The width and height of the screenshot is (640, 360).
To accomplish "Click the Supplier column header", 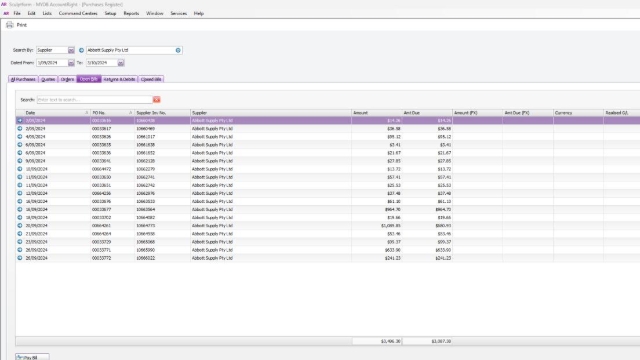I will point(271,113).
